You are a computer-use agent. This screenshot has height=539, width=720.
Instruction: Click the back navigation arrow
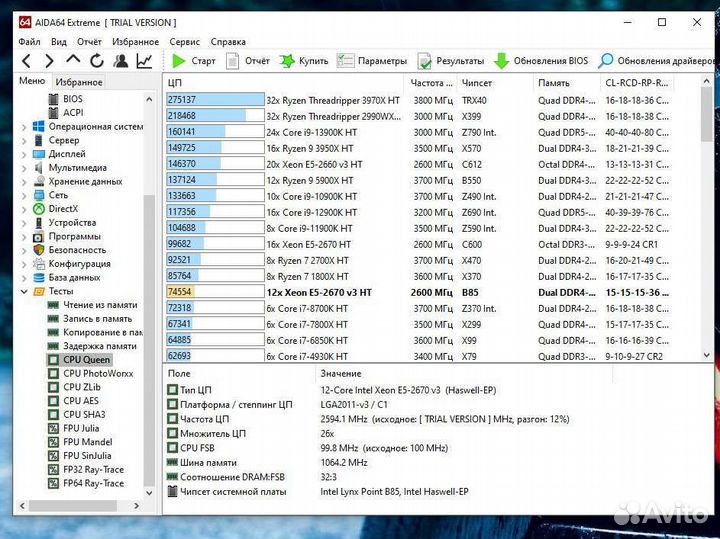click(x=27, y=61)
